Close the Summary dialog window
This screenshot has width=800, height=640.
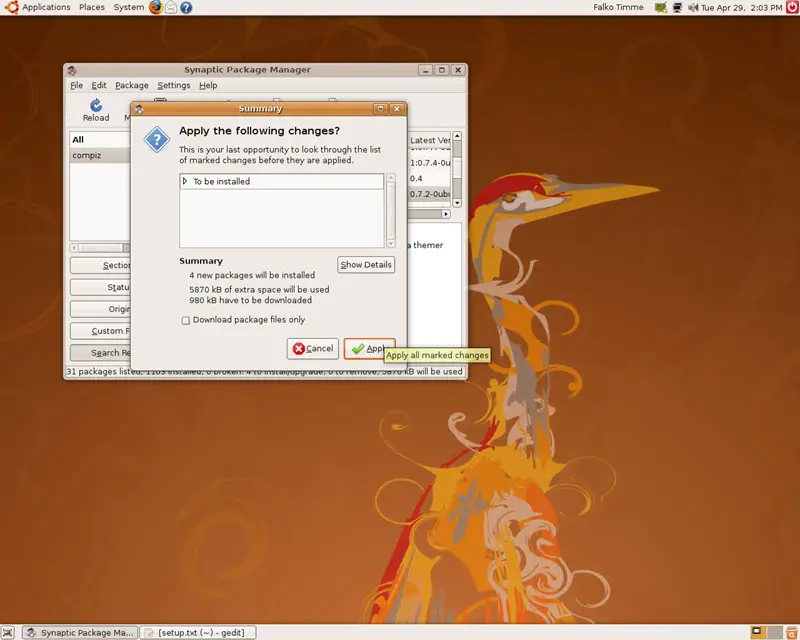pyautogui.click(x=397, y=109)
